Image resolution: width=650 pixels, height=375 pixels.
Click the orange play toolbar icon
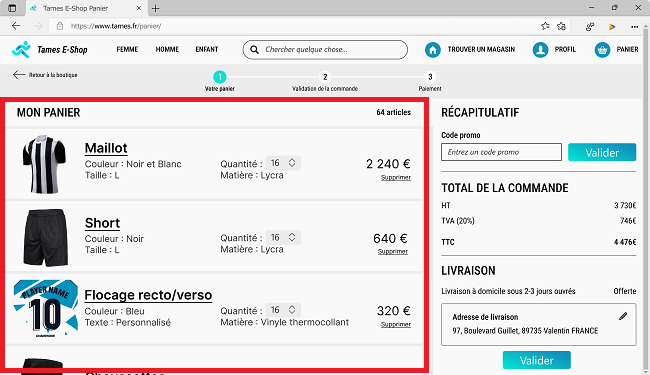coord(612,27)
